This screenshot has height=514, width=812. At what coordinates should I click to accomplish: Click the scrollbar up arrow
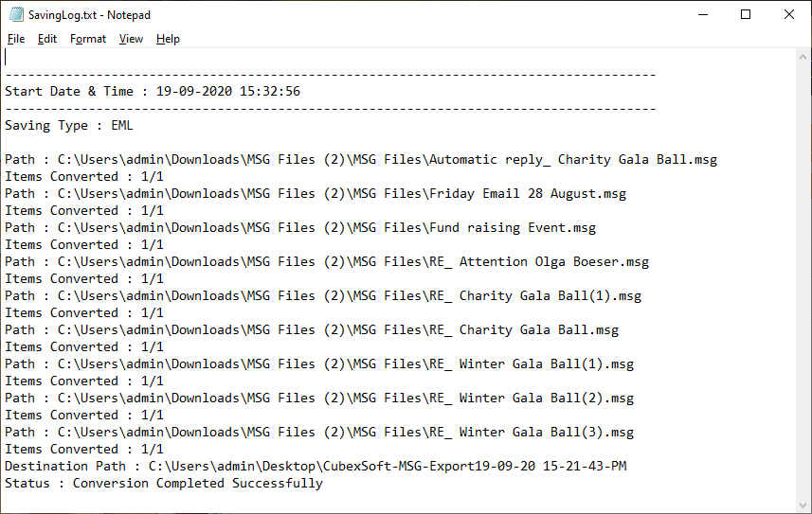(x=803, y=57)
